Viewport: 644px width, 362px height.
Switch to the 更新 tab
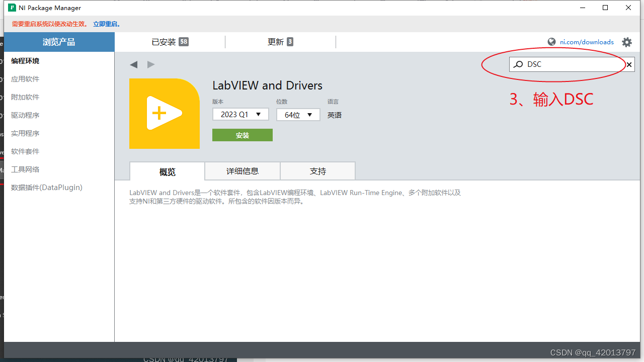pos(280,42)
